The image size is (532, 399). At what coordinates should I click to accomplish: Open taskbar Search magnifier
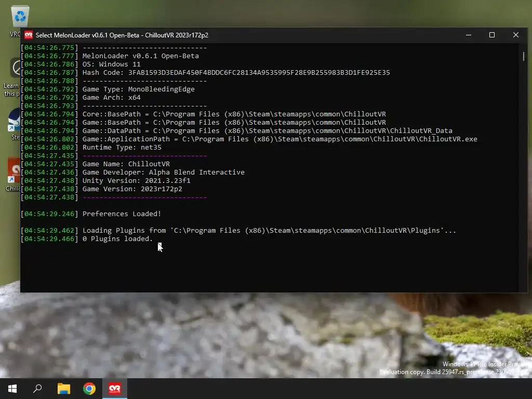point(37,389)
